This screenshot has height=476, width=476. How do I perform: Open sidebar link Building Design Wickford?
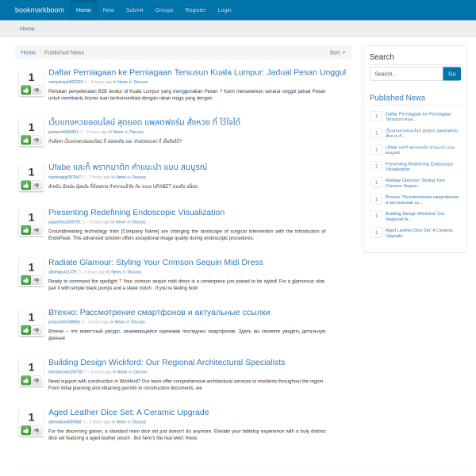pos(415,216)
